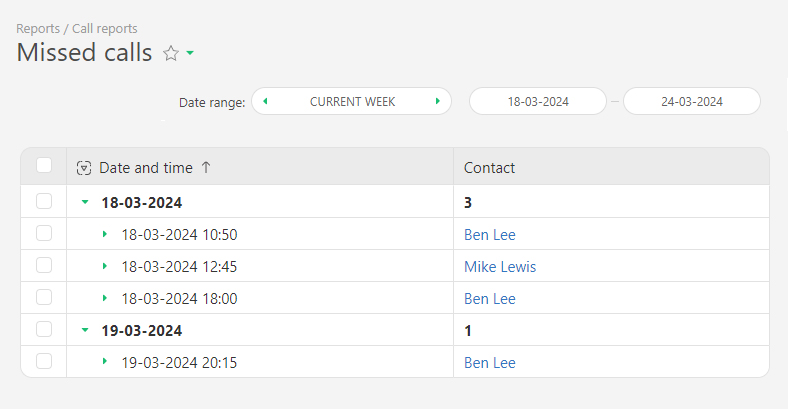Image resolution: width=788 pixels, height=409 pixels.
Task: Tick the select-all checkbox in header
Action: click(44, 166)
